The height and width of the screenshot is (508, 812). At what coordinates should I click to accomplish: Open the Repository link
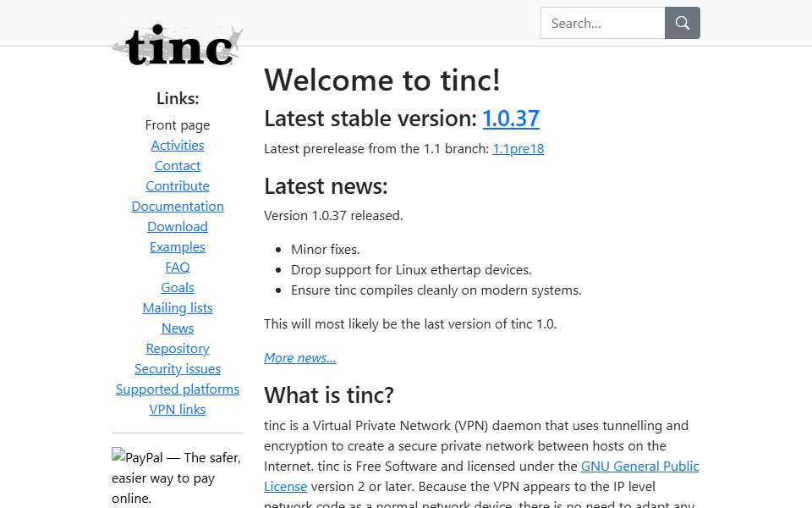[x=178, y=348]
